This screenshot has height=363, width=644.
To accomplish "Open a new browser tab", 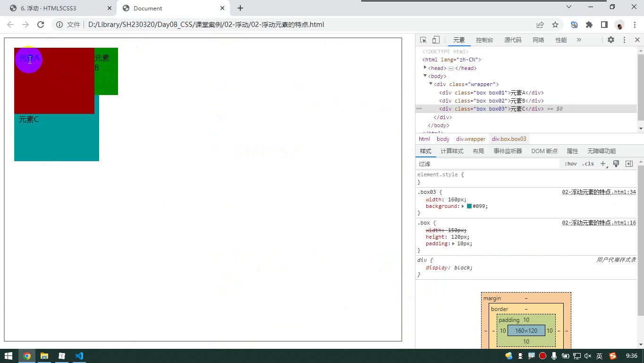I will click(x=240, y=8).
